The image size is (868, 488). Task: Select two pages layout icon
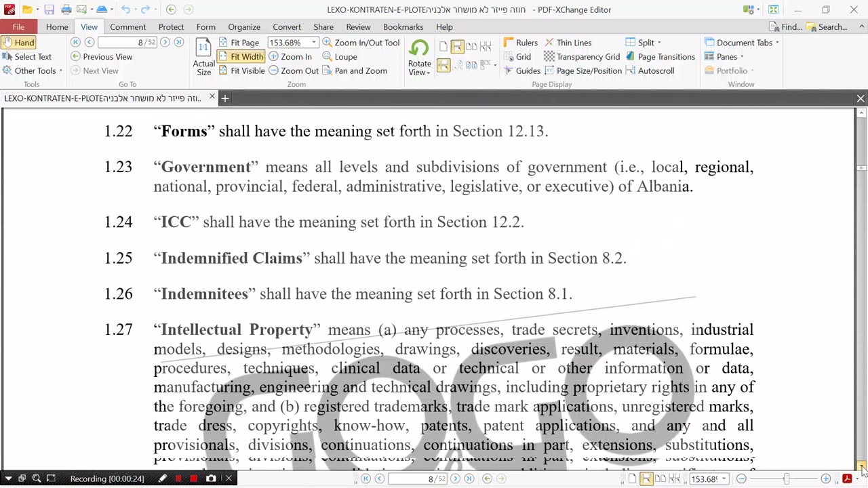471,47
